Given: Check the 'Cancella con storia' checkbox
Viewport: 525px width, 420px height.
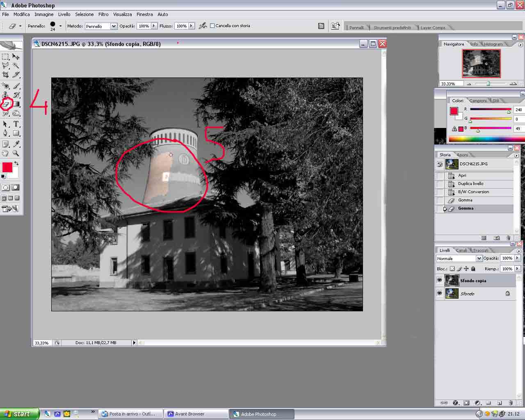Looking at the screenshot, I should pyautogui.click(x=212, y=26).
